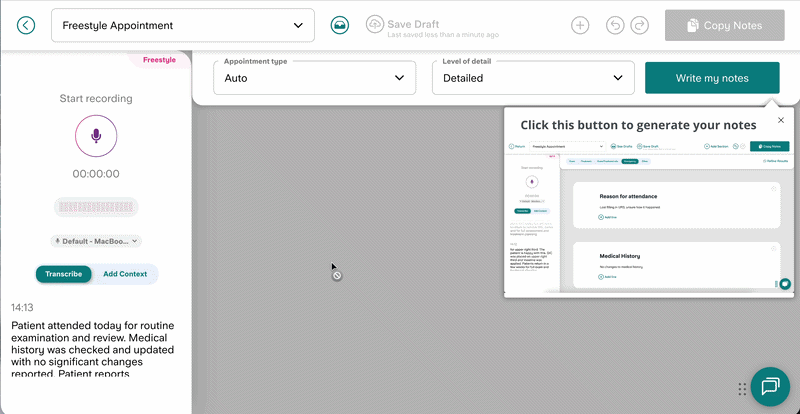Click the image icon beside the template selector

(x=340, y=25)
